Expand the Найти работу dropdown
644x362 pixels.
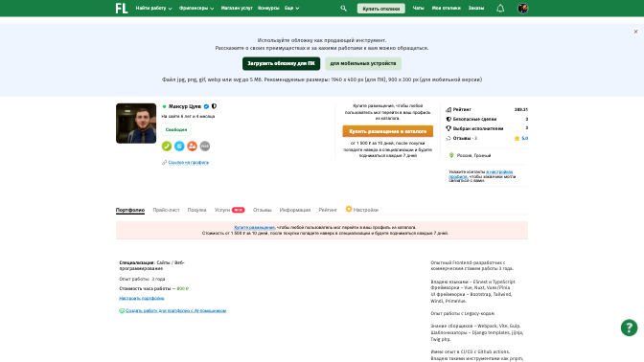coord(153,9)
